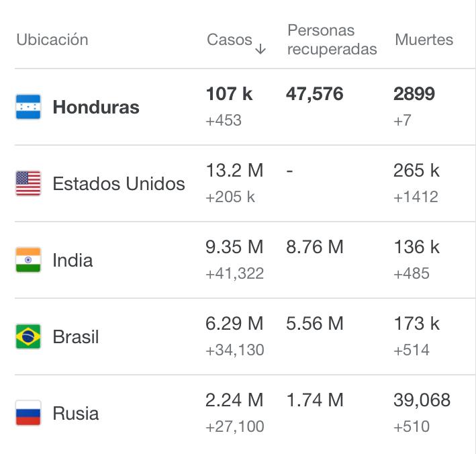
Task: Click Estados Unidos deaths value 265 k
Action: coord(416,170)
